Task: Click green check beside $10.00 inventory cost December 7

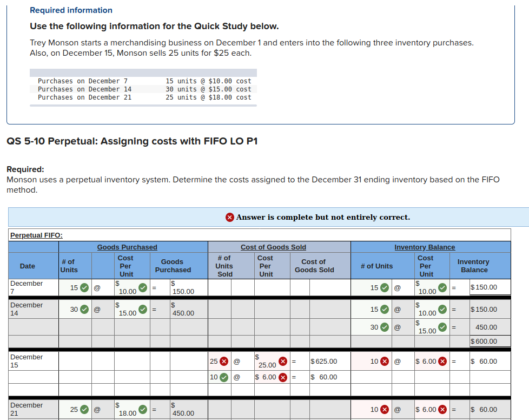Action: click(x=442, y=287)
